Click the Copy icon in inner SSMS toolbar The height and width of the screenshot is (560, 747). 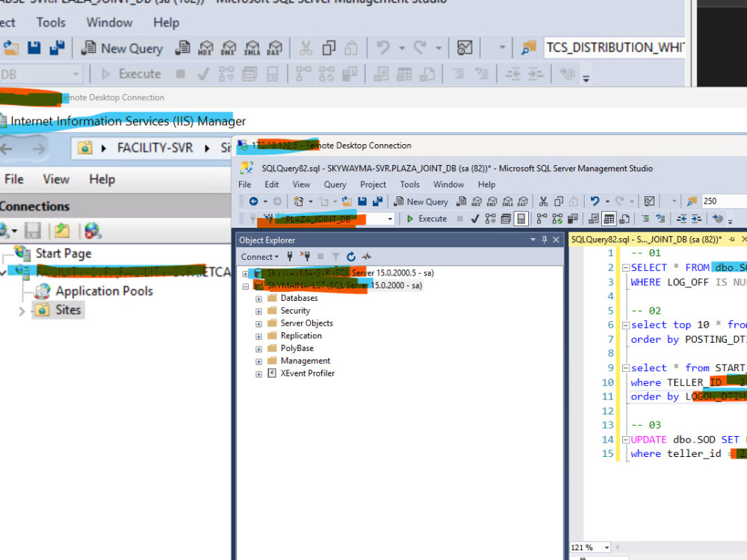pos(559,202)
